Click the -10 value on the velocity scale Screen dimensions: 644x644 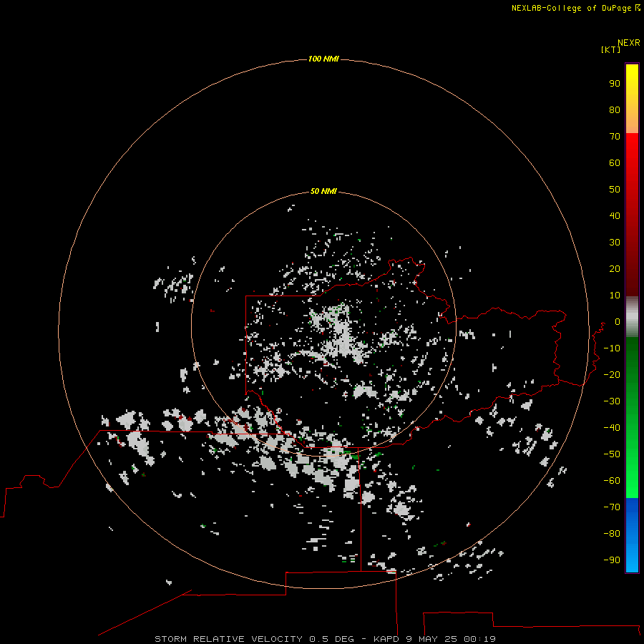pyautogui.click(x=612, y=348)
